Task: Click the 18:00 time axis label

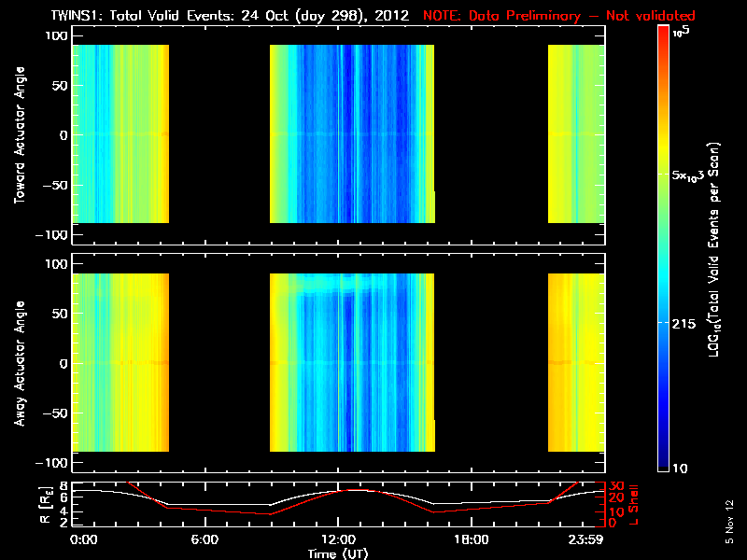Action: [472, 539]
